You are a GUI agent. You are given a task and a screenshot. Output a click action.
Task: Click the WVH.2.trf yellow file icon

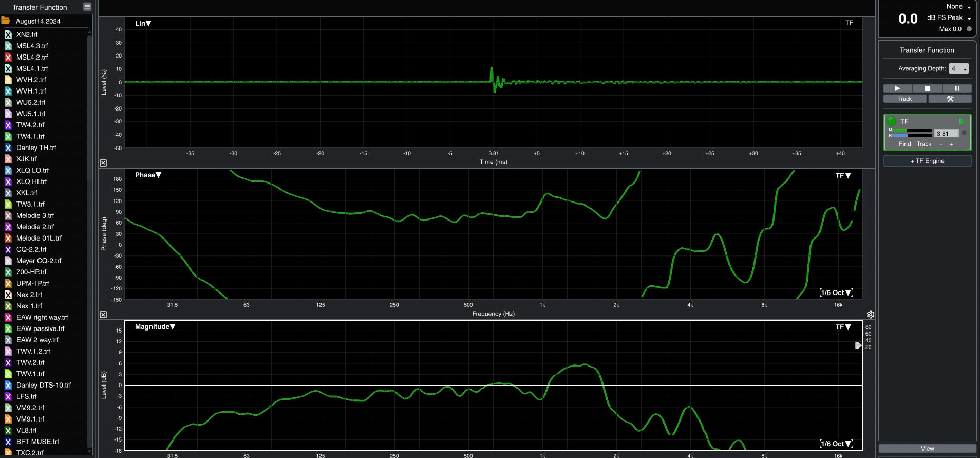[8, 80]
